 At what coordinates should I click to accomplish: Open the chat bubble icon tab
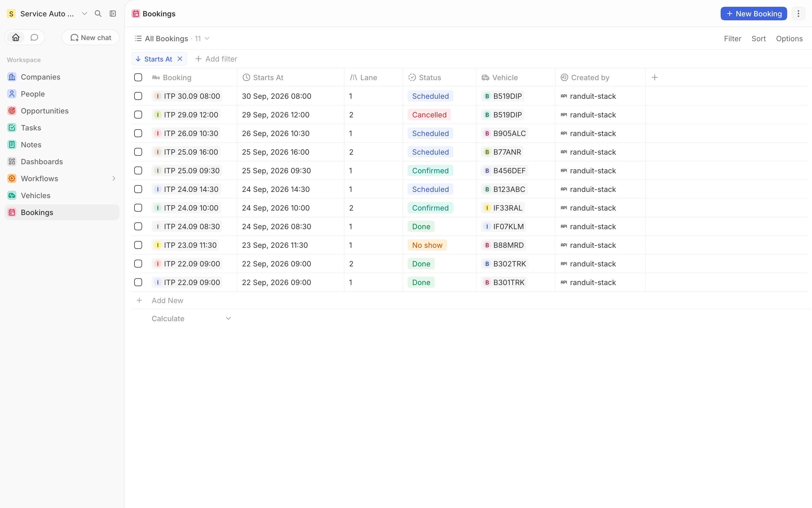click(x=34, y=37)
